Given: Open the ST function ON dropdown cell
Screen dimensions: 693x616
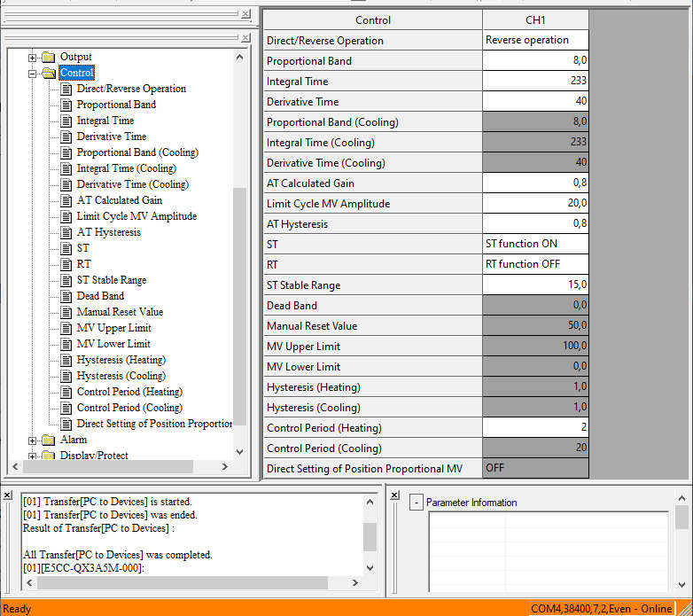Looking at the screenshot, I should 535,244.
